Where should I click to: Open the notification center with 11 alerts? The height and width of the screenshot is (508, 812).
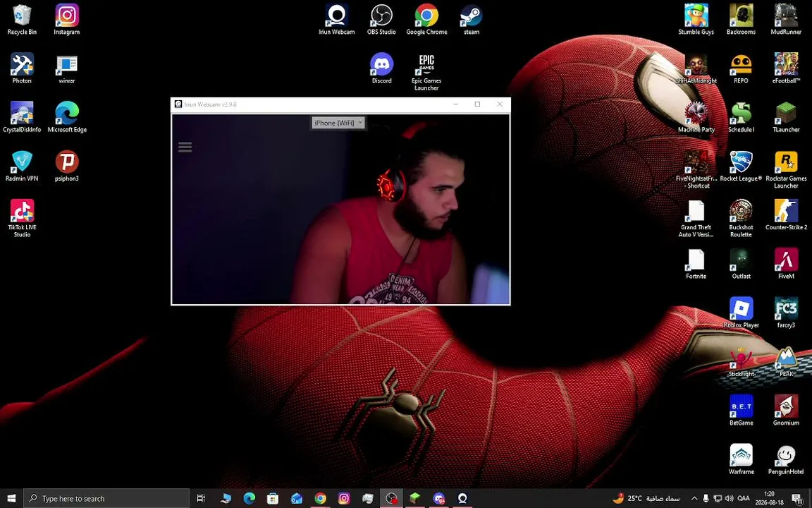tap(797, 498)
